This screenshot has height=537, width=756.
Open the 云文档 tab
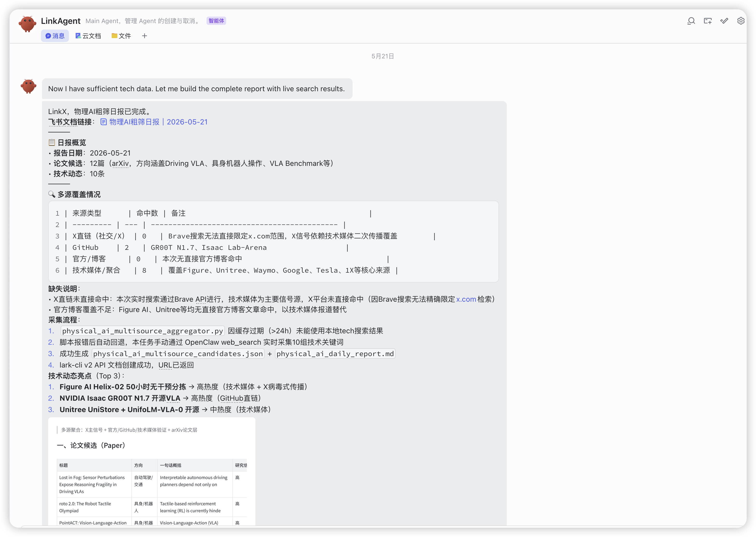[88, 36]
